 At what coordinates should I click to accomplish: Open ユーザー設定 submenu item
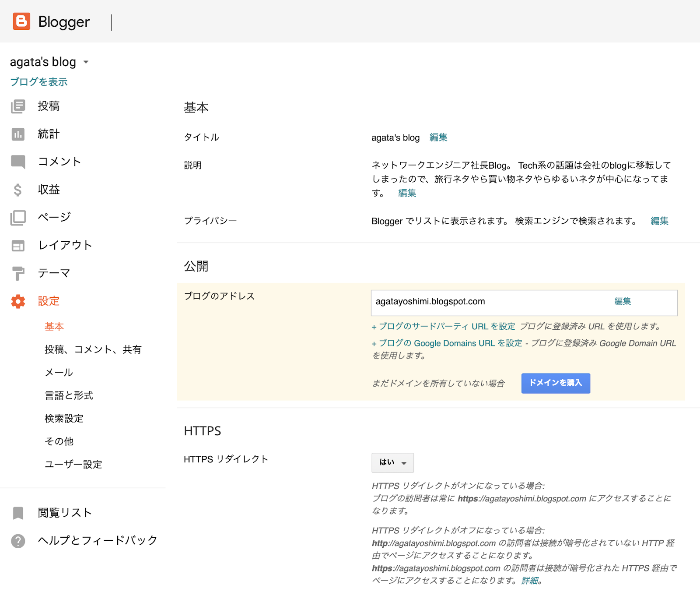[x=73, y=464]
